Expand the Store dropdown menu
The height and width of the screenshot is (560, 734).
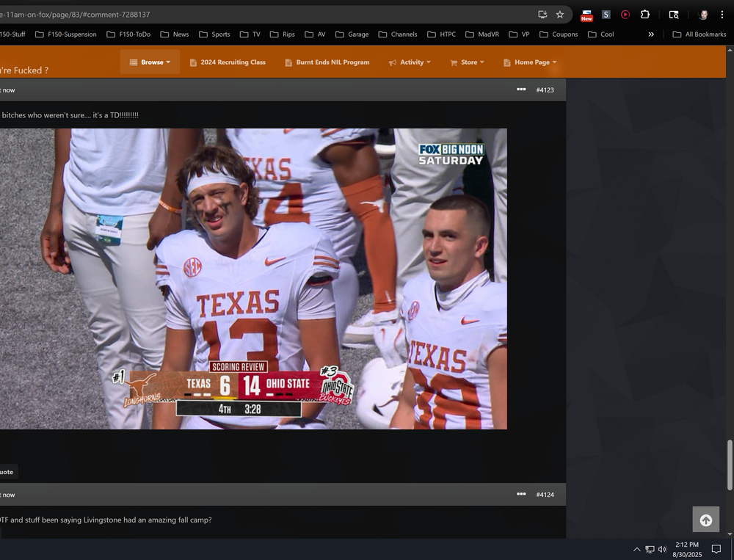tap(467, 62)
